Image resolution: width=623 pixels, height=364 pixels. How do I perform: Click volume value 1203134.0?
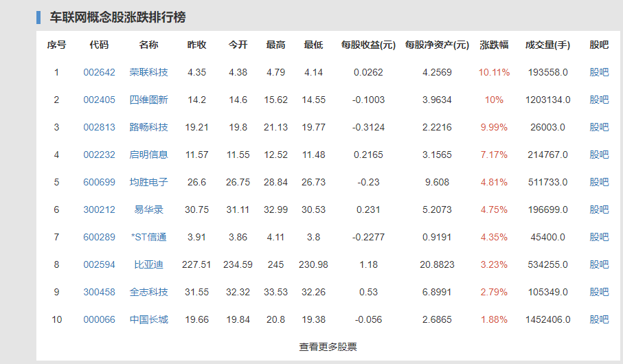pyautogui.click(x=547, y=100)
